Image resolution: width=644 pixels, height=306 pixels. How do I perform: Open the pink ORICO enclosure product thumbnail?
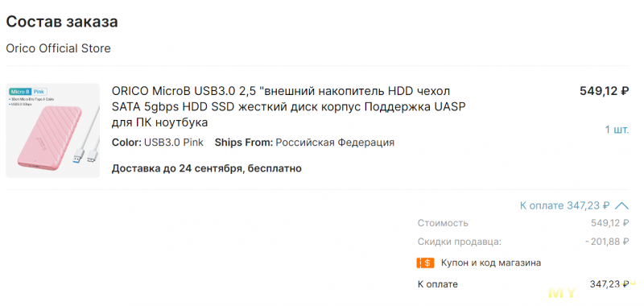[52, 130]
